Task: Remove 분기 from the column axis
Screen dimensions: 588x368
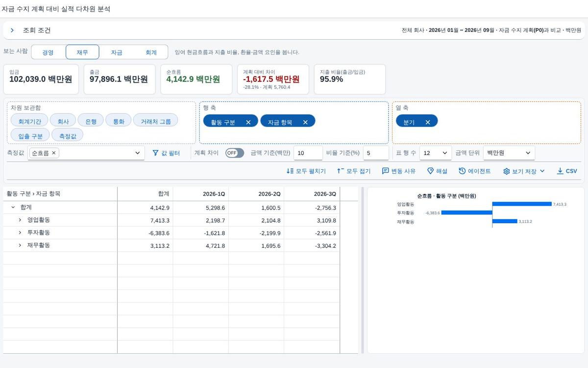Action: coord(428,122)
